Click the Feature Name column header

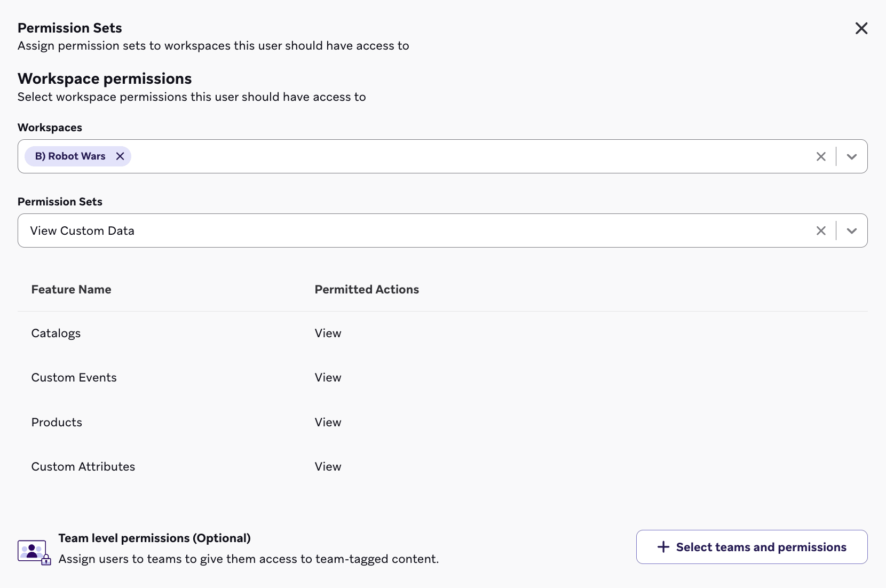point(72,289)
